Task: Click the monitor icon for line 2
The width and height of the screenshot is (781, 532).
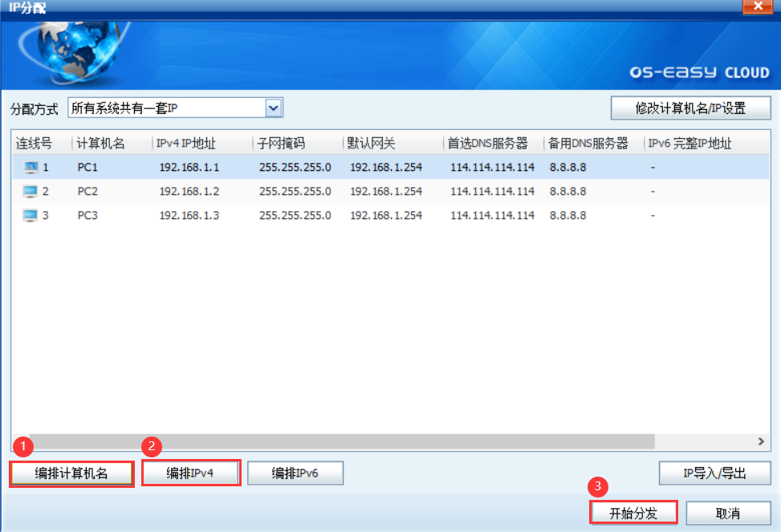Action: 31,192
